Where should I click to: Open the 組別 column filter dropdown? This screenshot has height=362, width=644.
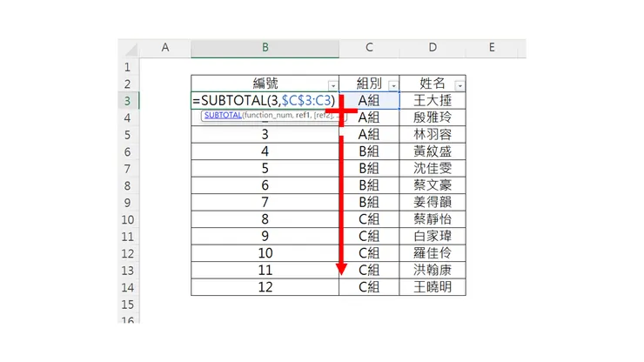point(393,86)
